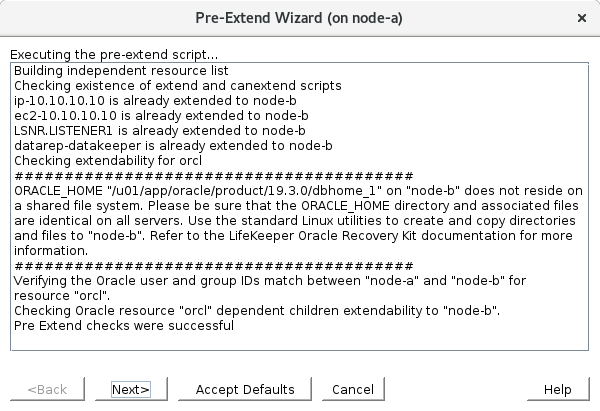Click 'Pre Extend checks were successful' line

coord(124,325)
